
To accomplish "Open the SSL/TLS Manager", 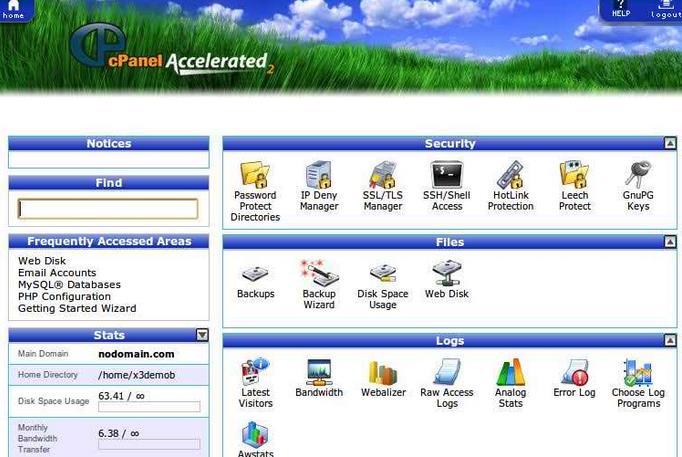I will pyautogui.click(x=383, y=186).
